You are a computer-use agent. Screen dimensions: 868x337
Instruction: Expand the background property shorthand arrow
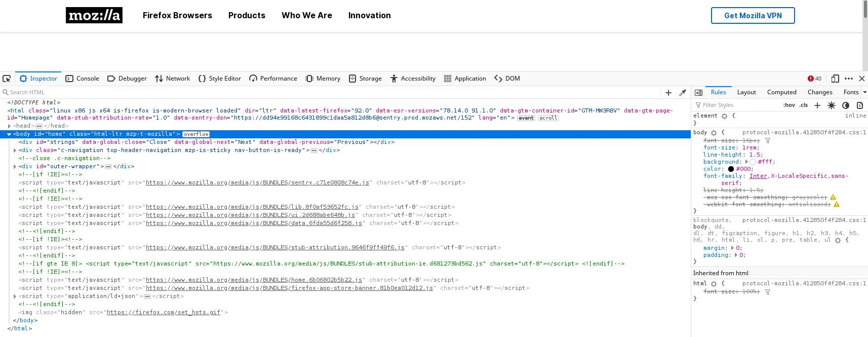coord(746,162)
